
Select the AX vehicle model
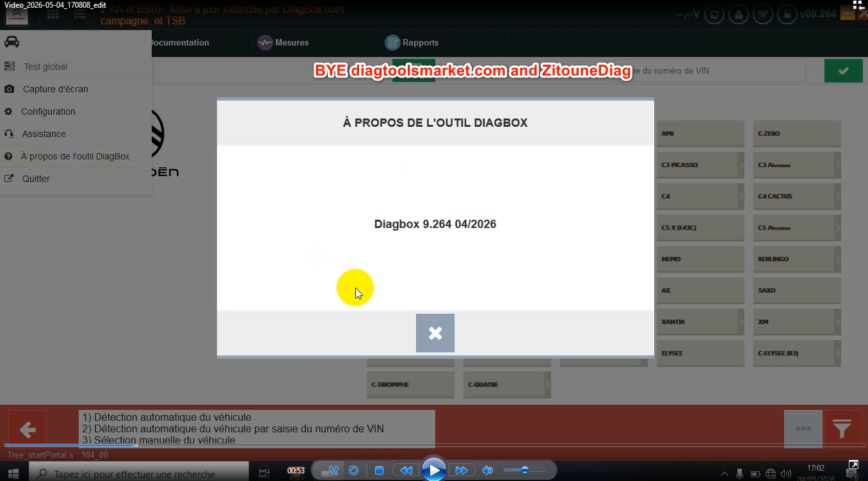pyautogui.click(x=700, y=291)
